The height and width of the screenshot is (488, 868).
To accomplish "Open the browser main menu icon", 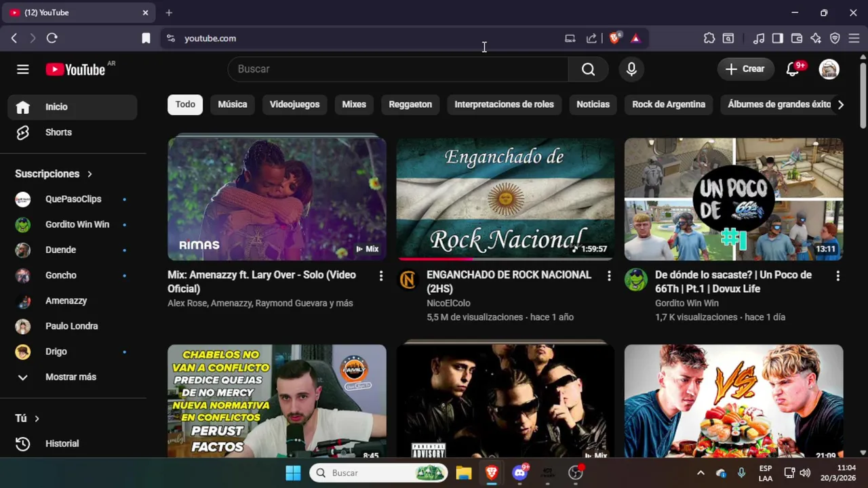I will pyautogui.click(x=854, y=39).
